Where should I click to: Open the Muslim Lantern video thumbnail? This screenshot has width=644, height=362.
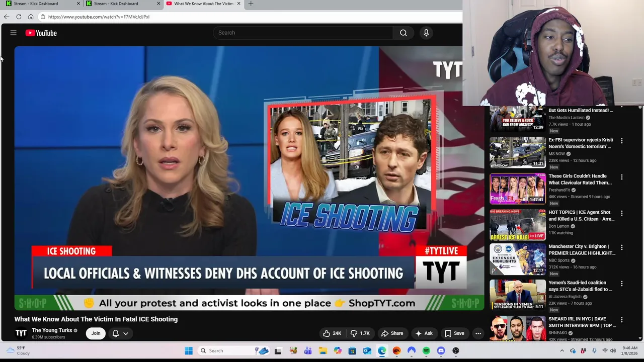[x=518, y=119]
